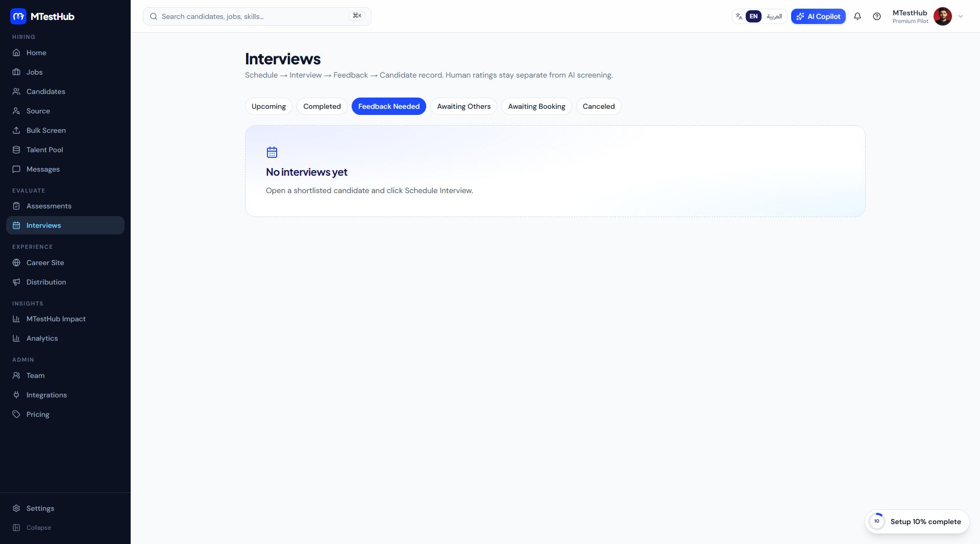Expand the account menu chevron

[x=961, y=16]
